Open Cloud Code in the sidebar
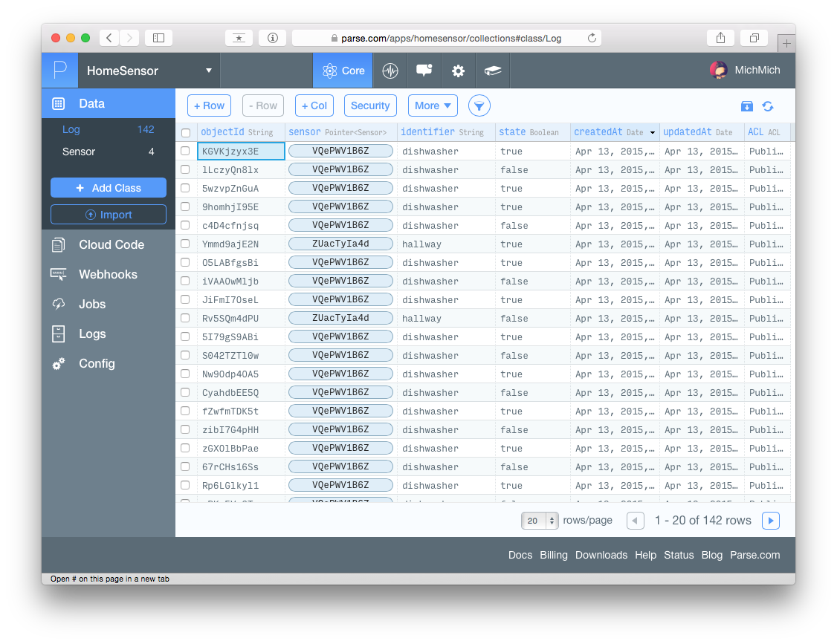 [112, 244]
